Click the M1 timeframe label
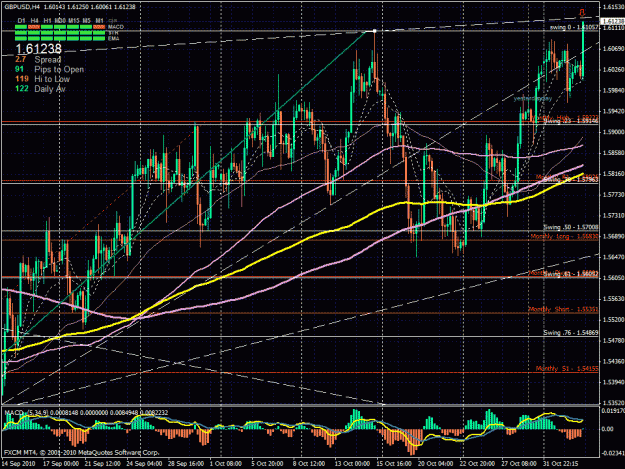The width and height of the screenshot is (625, 469). click(x=100, y=21)
